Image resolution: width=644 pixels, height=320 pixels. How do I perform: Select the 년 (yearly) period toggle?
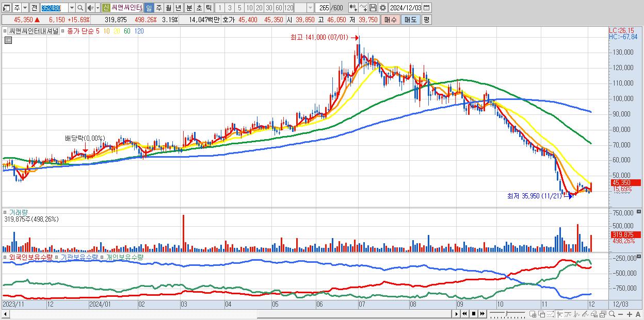pyautogui.click(x=178, y=8)
